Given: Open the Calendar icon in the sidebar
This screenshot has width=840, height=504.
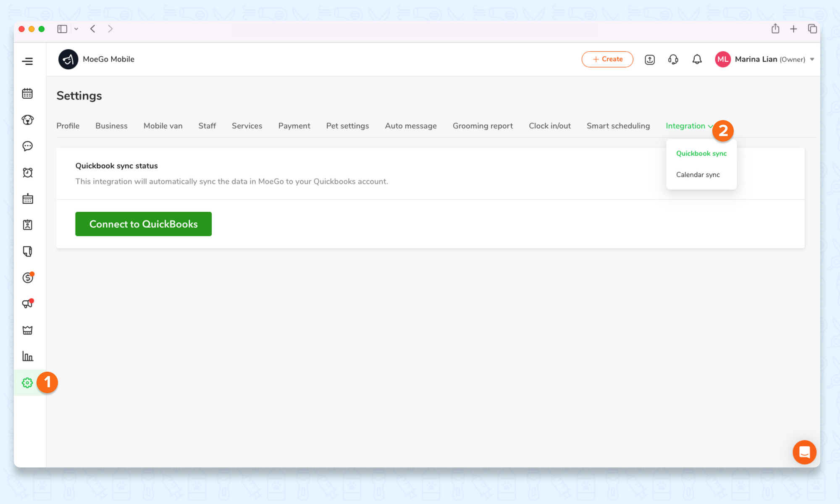Looking at the screenshot, I should 27,93.
